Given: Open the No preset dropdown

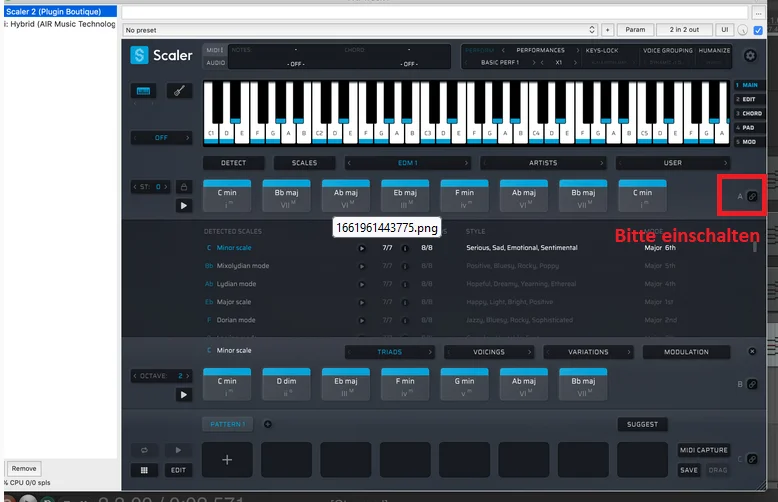Looking at the screenshot, I should click(x=360, y=30).
